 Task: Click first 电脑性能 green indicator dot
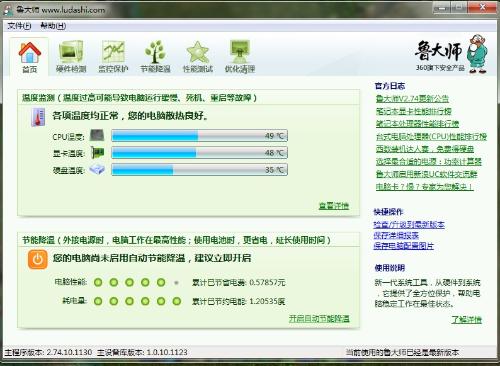pos(98,283)
